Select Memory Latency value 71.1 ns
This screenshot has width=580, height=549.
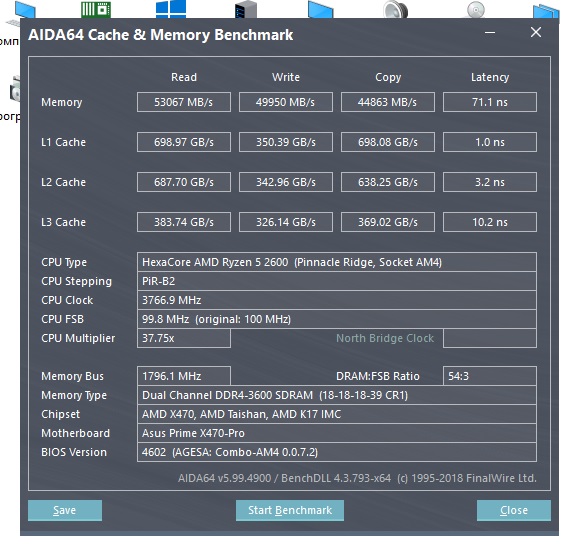point(490,102)
